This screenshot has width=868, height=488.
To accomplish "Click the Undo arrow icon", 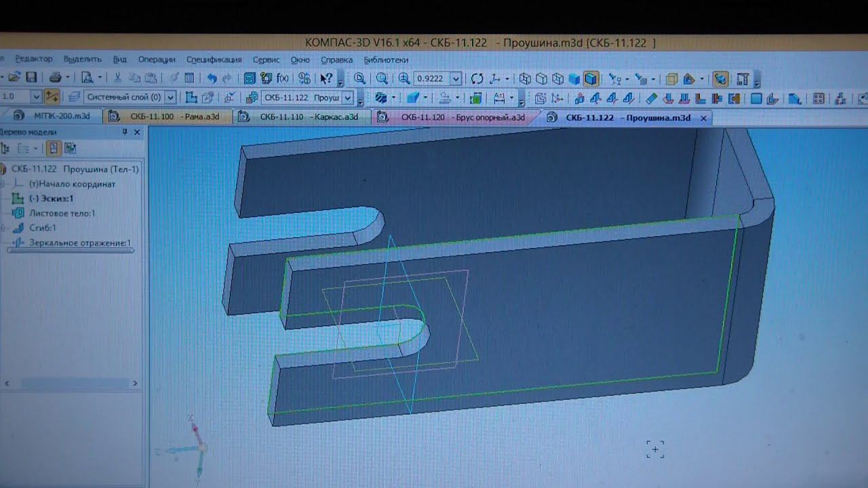I will 212,79.
